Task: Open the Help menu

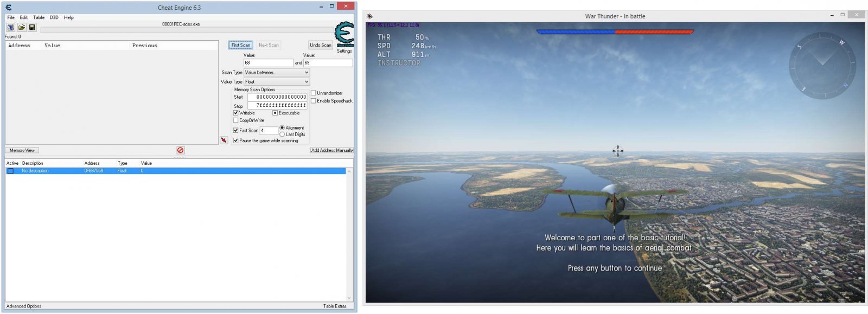Action: [69, 17]
